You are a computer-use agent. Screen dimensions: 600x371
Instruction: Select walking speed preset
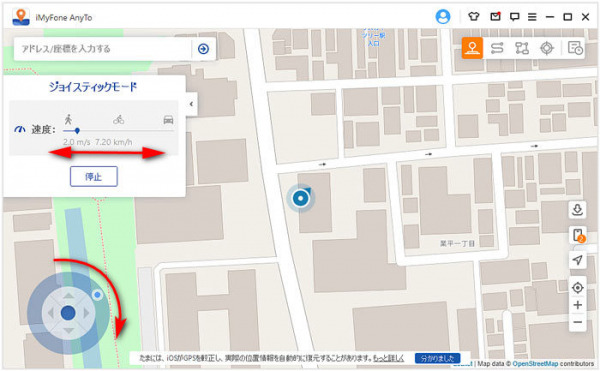[x=68, y=119]
